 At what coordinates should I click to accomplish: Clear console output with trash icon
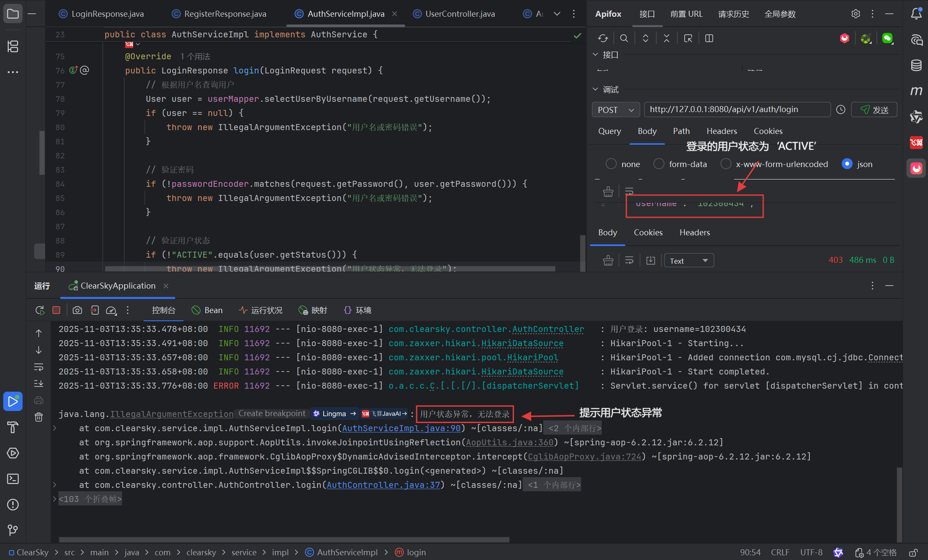pyautogui.click(x=39, y=417)
